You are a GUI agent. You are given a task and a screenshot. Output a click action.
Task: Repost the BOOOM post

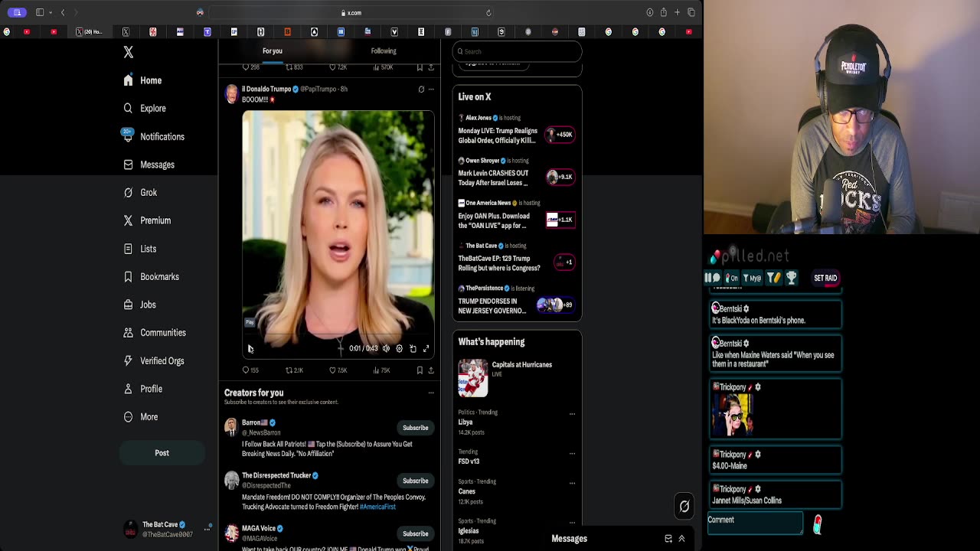click(294, 370)
